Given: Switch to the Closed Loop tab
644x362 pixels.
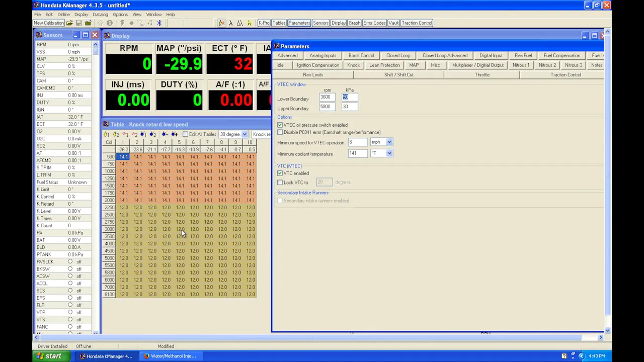Looking at the screenshot, I should (398, 55).
